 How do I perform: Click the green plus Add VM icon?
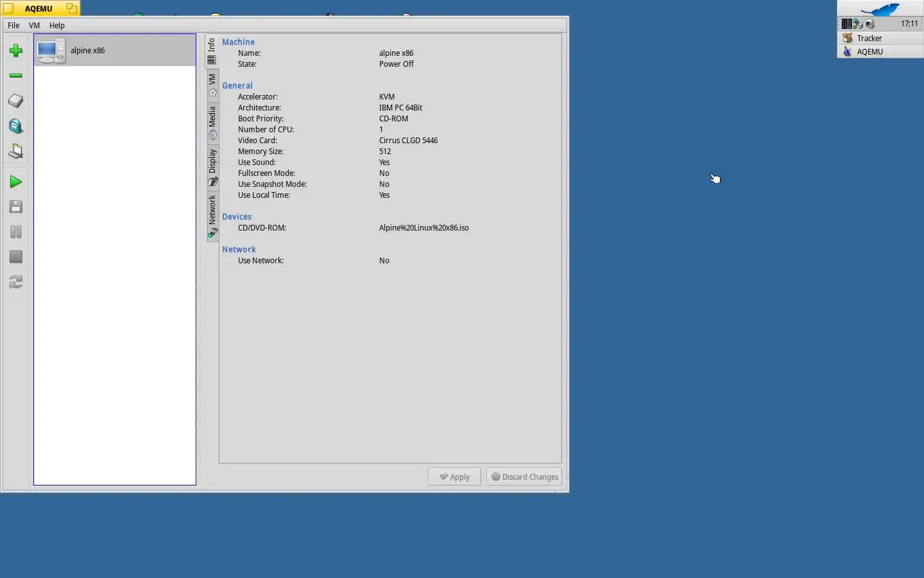click(x=15, y=51)
